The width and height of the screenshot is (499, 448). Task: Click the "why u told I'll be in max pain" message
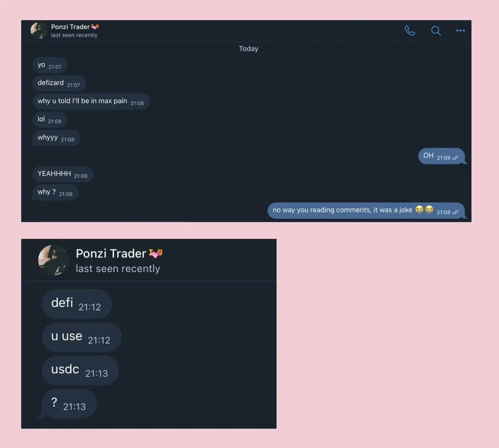[x=91, y=101]
